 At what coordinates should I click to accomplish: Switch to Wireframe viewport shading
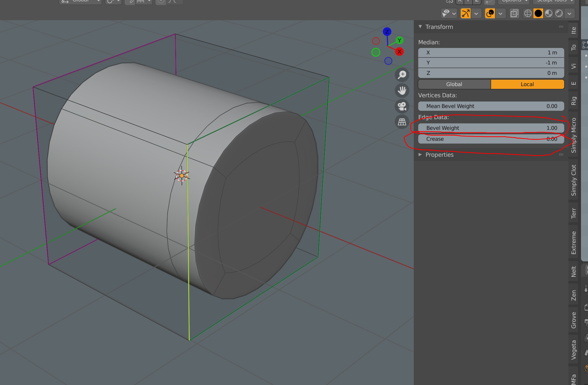coord(528,13)
